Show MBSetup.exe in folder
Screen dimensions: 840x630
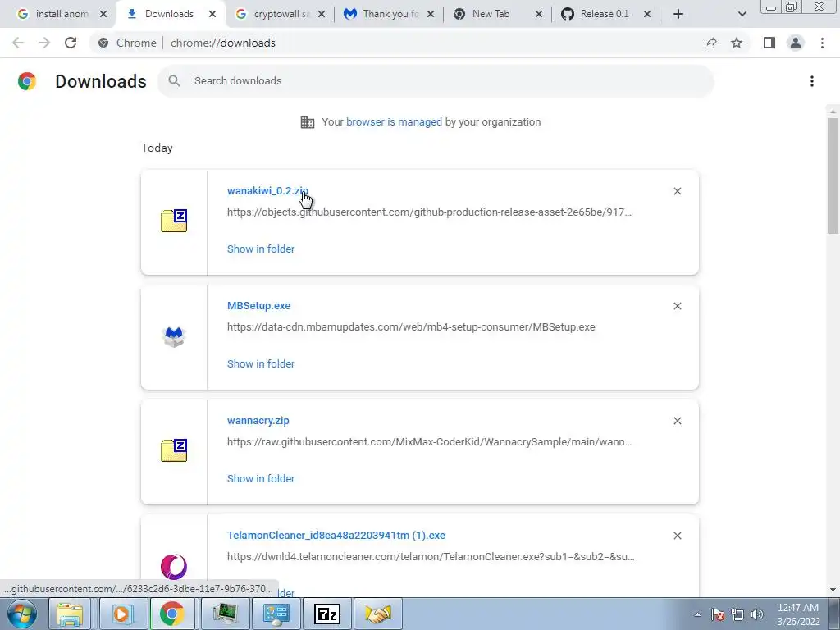tap(261, 363)
